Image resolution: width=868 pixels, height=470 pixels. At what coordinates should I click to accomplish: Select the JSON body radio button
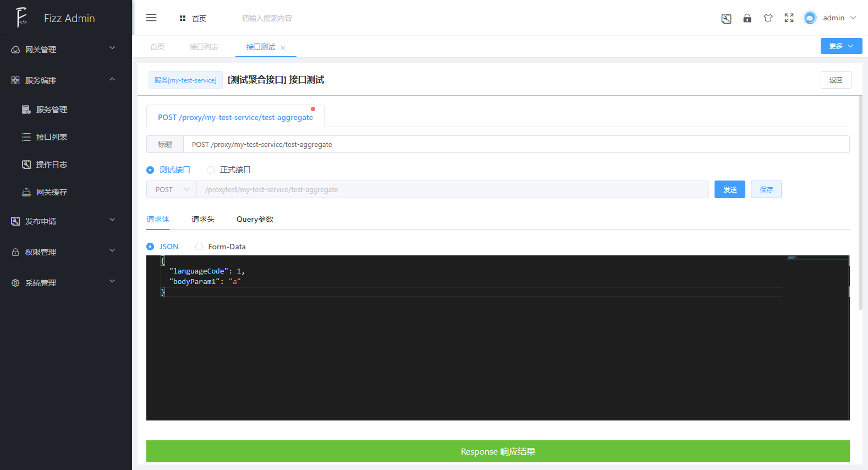[x=150, y=247]
